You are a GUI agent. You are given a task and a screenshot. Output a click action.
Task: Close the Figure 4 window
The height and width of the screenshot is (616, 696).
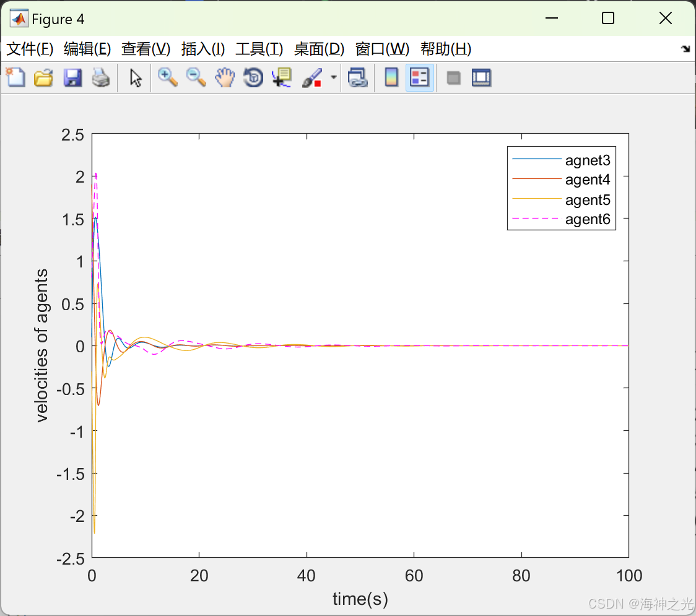coord(666,18)
